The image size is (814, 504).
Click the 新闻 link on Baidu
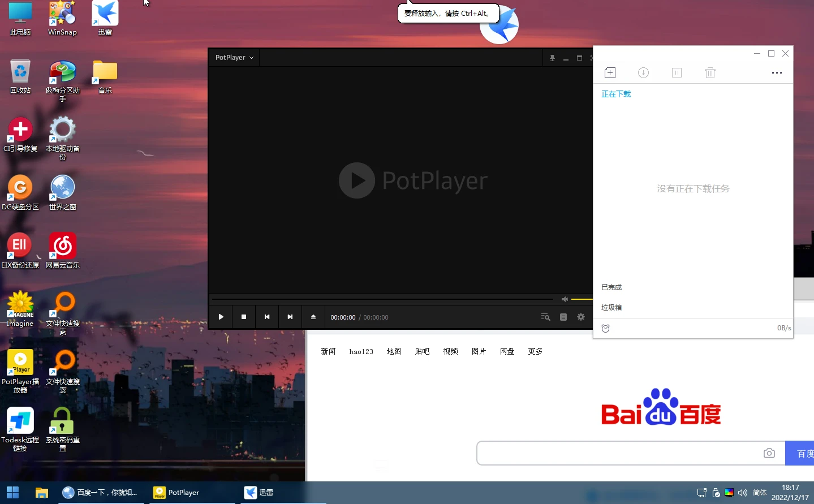tap(328, 351)
